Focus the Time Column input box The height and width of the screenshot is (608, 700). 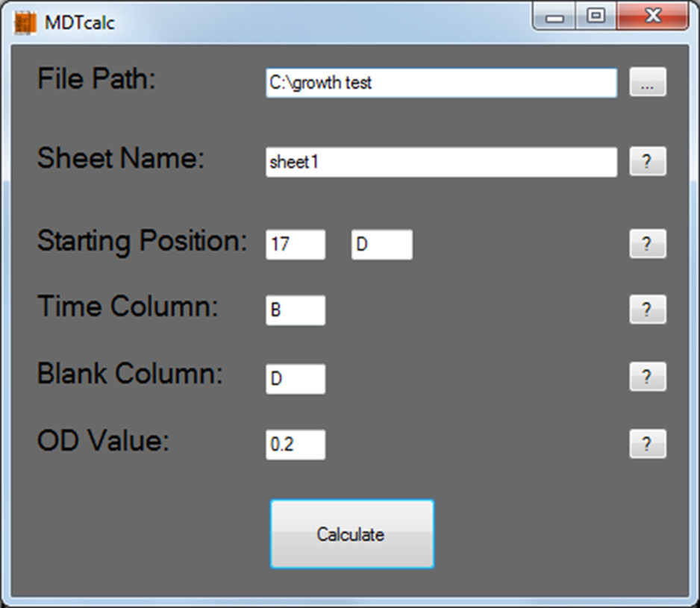(x=296, y=310)
